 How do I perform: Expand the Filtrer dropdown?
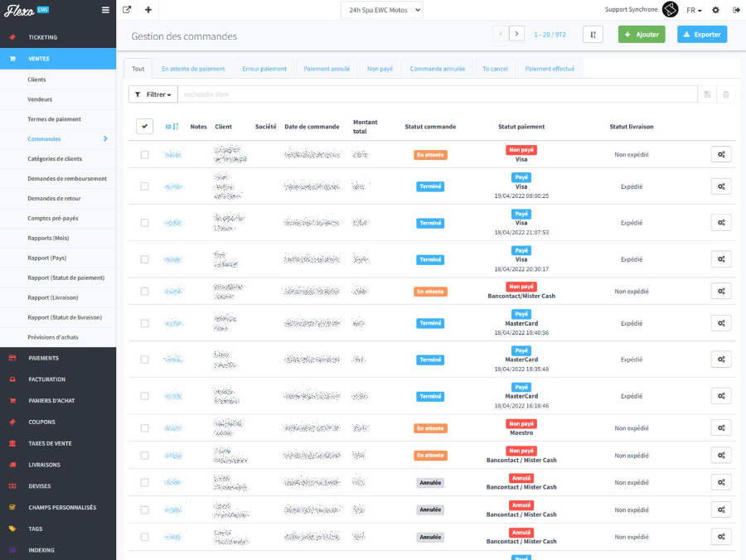[x=153, y=94]
